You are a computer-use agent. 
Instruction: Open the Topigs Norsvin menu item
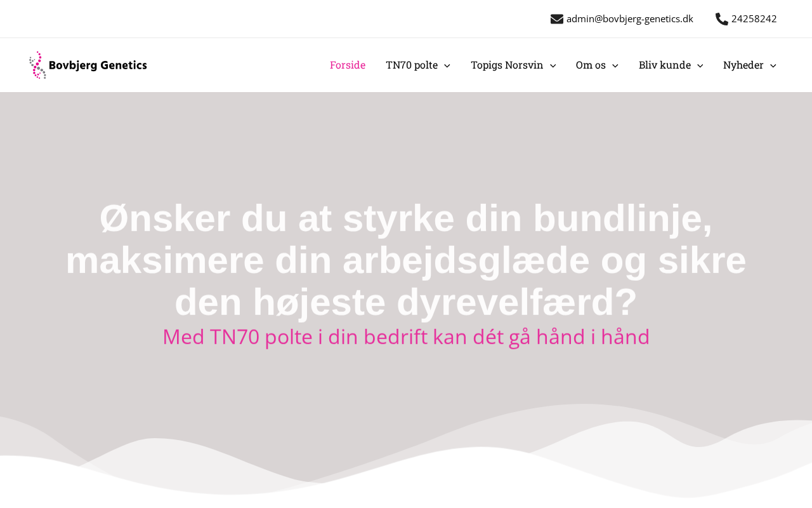[x=507, y=65]
